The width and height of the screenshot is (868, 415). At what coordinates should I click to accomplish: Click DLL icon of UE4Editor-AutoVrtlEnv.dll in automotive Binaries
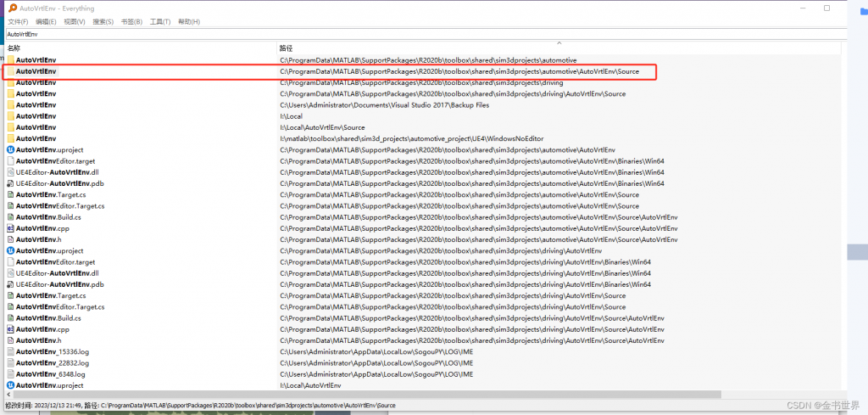coord(11,172)
